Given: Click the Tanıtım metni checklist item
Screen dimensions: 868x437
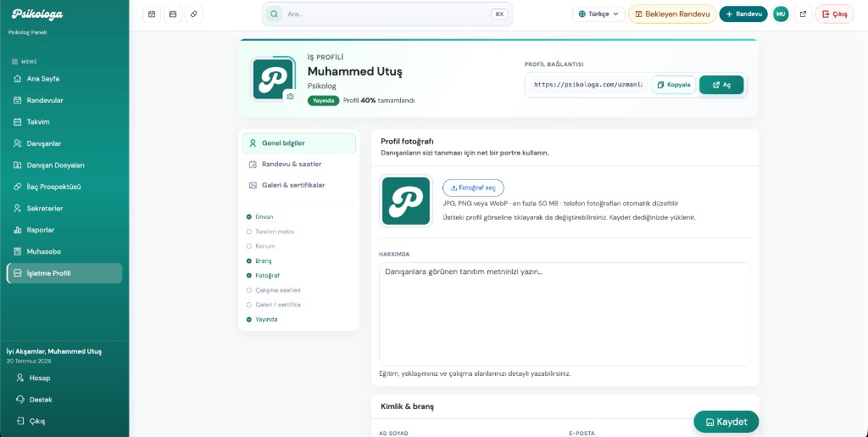Looking at the screenshot, I should 270,232.
